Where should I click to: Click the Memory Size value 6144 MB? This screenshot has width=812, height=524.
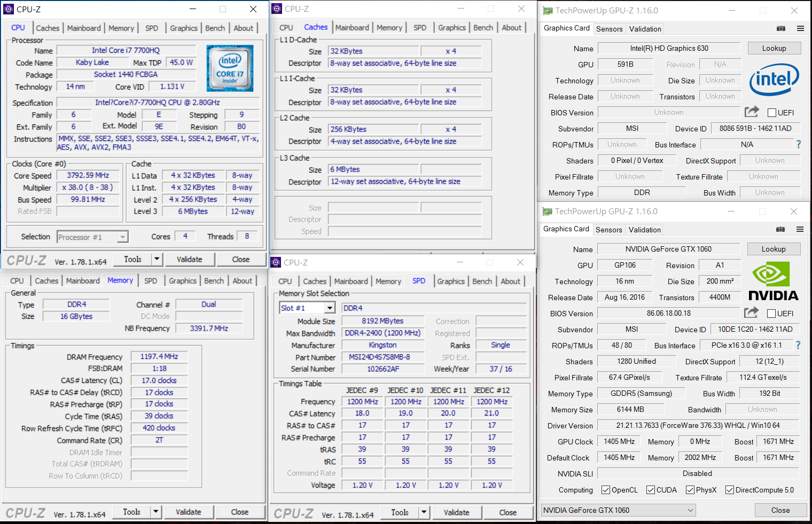coord(630,409)
